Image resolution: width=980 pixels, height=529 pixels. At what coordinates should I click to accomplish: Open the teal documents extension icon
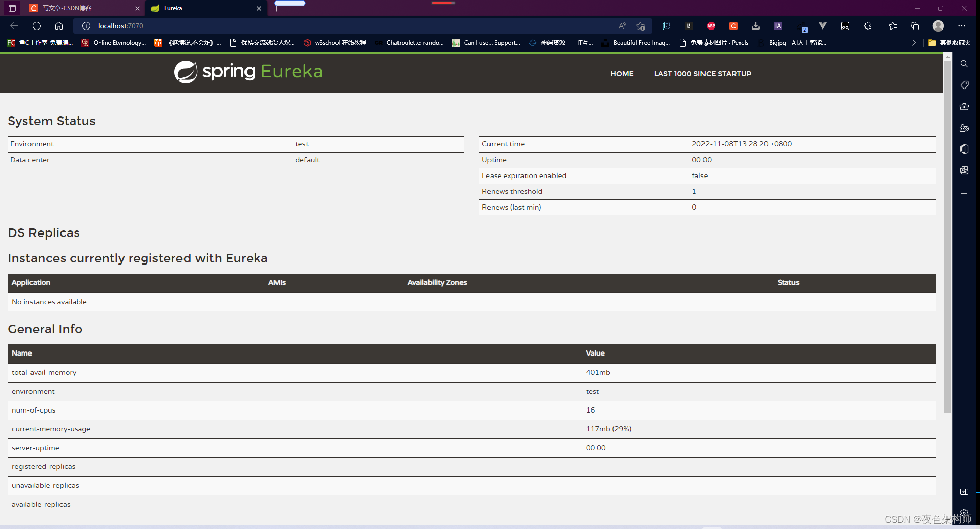pos(666,26)
